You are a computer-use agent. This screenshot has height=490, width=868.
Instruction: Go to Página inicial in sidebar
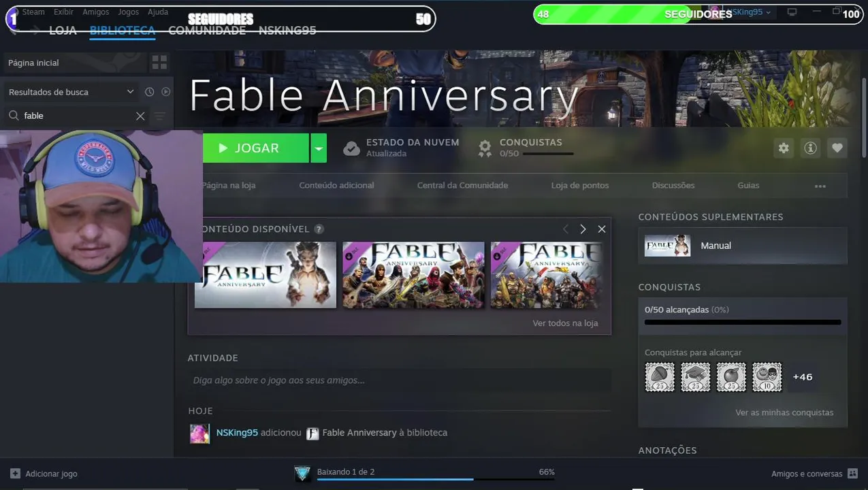click(75, 63)
